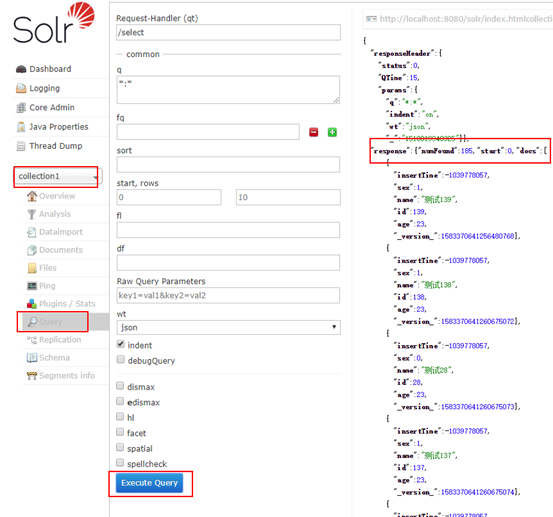553x517 pixels.
Task: Click the q query text area
Action: click(x=229, y=90)
